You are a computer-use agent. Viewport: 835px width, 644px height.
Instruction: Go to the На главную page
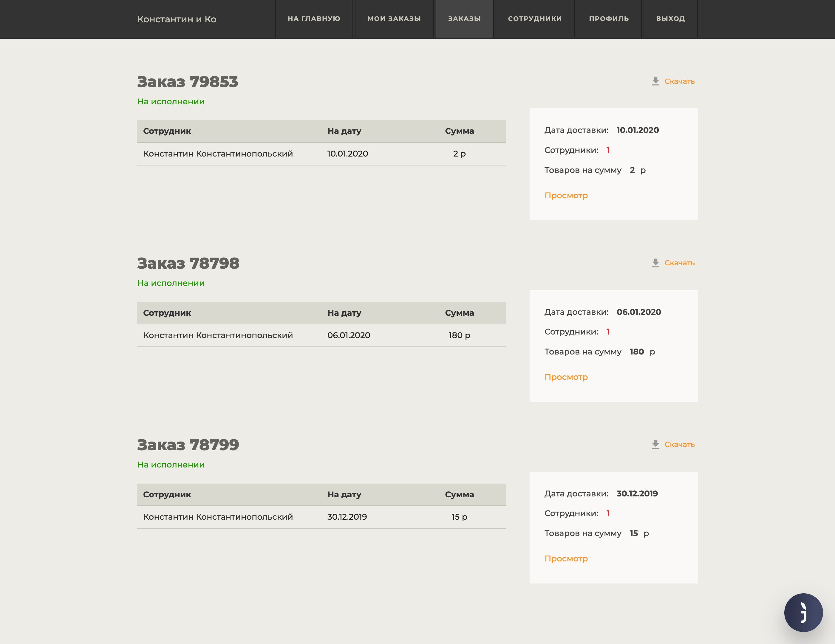click(314, 19)
